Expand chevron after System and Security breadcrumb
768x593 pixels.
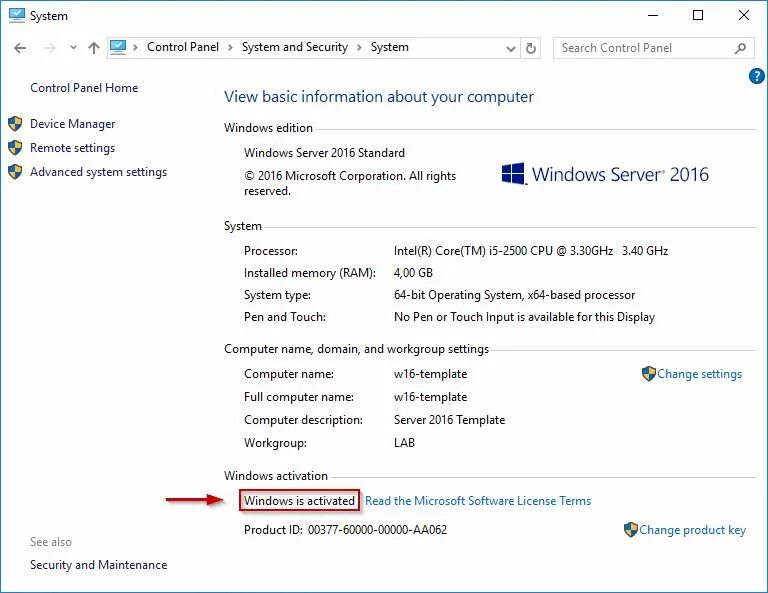click(x=360, y=47)
